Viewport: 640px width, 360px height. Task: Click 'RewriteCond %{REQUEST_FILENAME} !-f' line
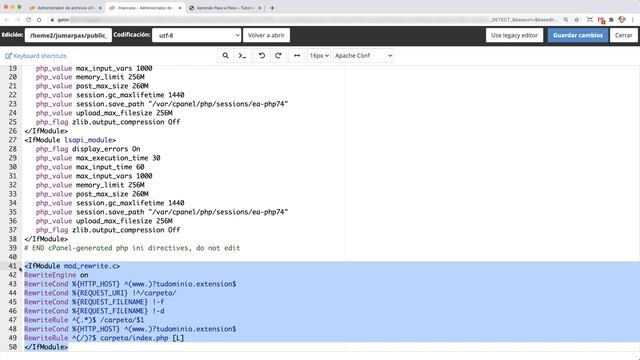pyautogui.click(x=94, y=302)
